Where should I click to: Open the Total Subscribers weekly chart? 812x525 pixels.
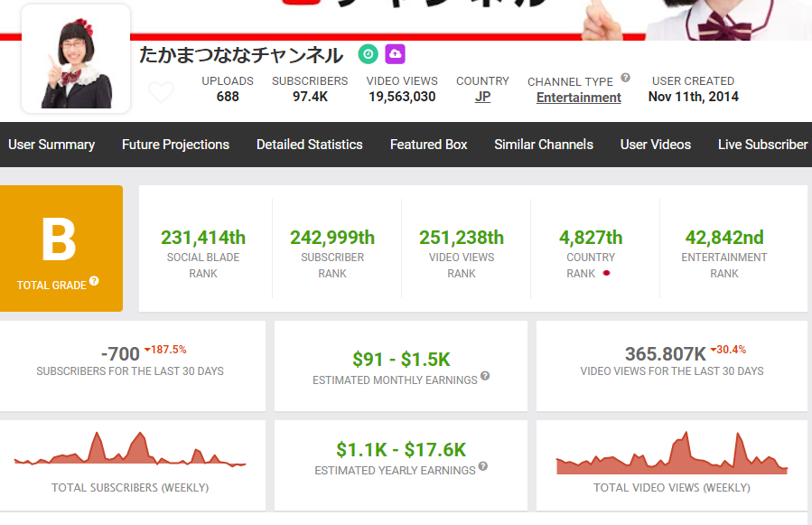click(130, 450)
